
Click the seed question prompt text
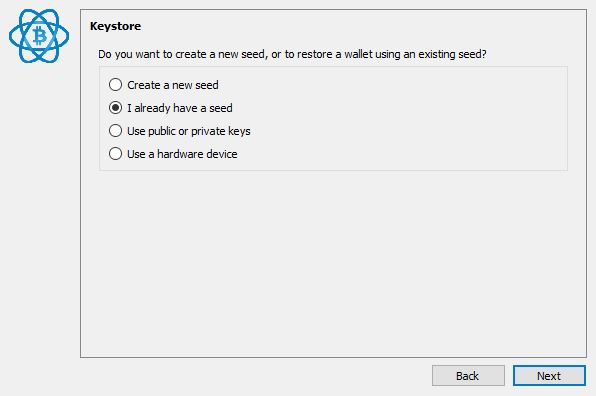pos(292,54)
